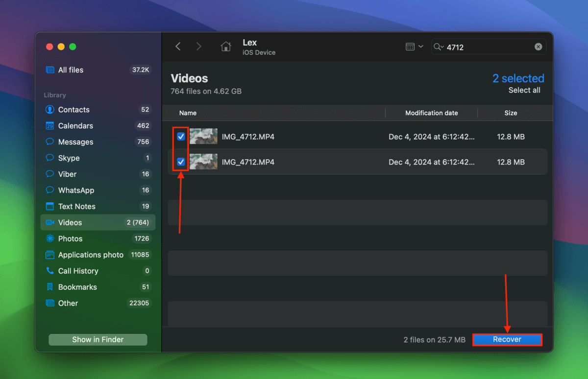The height and width of the screenshot is (379, 588).
Task: Click the Bookmarks icon in sidebar
Action: pos(49,287)
